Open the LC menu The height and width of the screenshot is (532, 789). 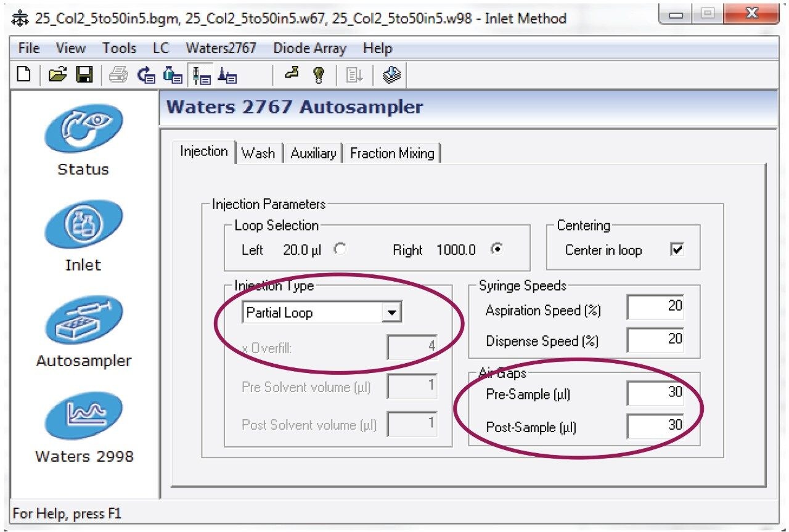[160, 48]
